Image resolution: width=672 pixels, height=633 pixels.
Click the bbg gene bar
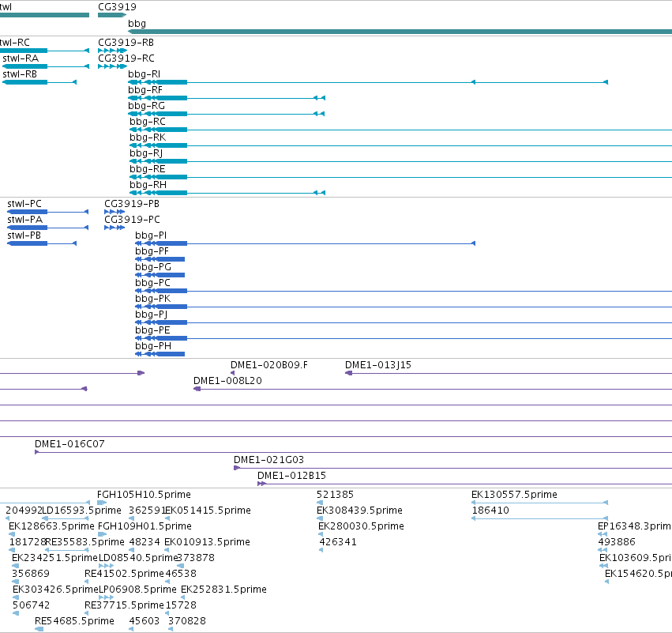tap(400, 32)
